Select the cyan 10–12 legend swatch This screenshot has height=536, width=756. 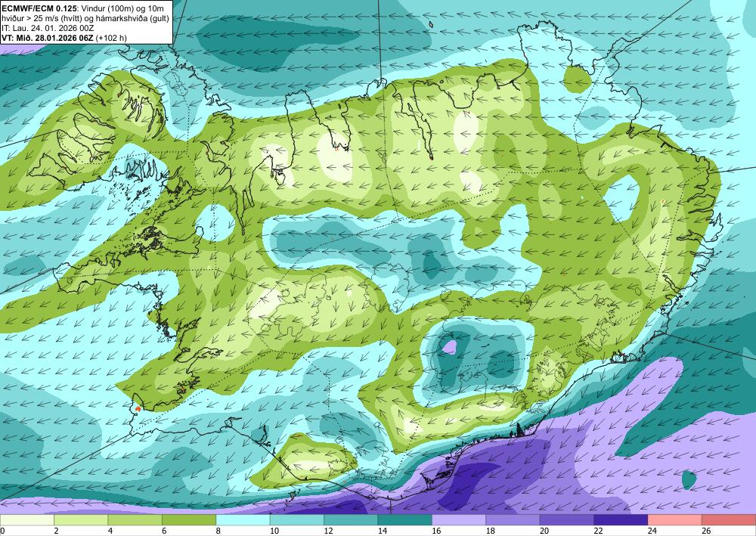click(x=297, y=520)
